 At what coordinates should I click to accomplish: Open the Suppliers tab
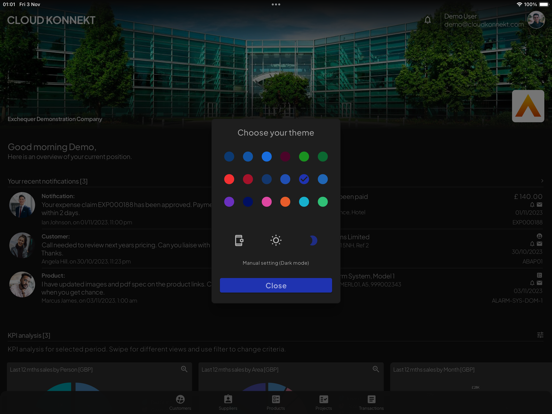228,402
